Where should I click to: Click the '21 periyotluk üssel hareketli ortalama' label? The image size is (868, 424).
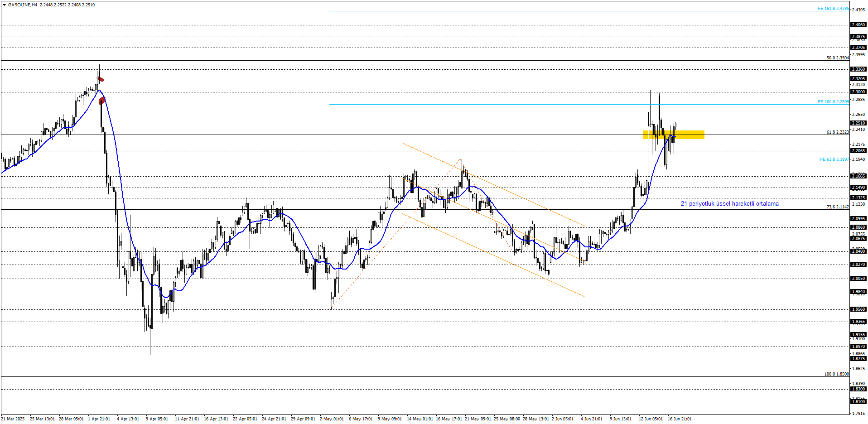pyautogui.click(x=730, y=204)
